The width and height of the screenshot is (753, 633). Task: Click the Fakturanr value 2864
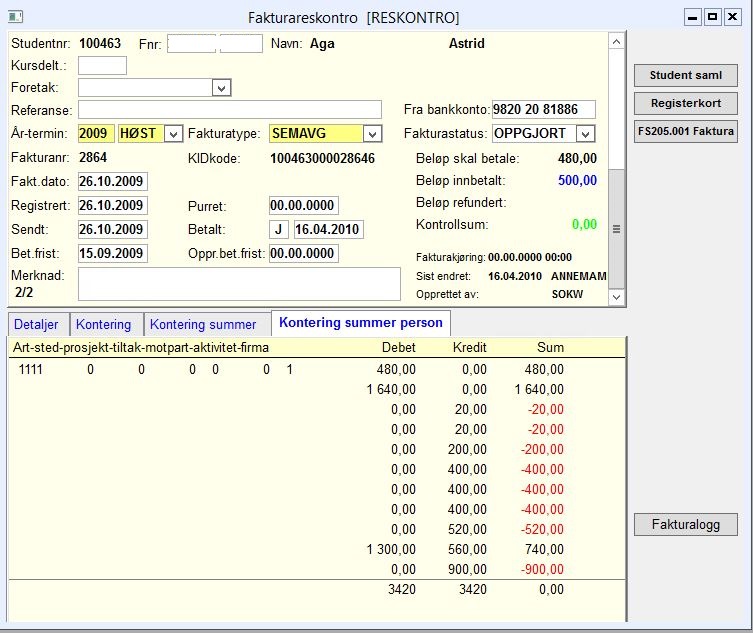click(x=93, y=158)
